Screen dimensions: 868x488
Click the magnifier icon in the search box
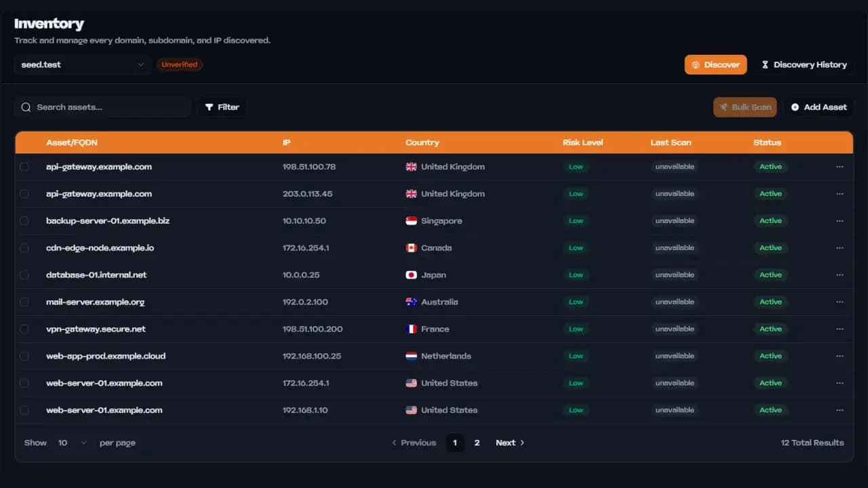26,107
